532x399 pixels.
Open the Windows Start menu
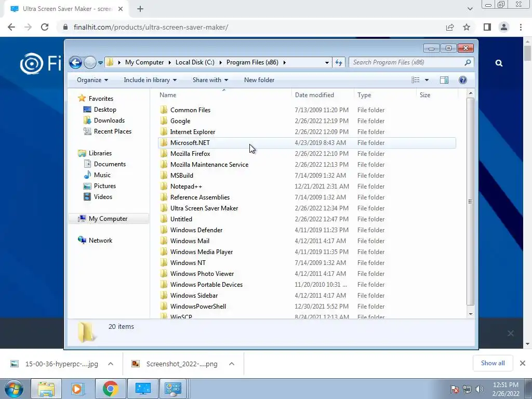[14, 389]
